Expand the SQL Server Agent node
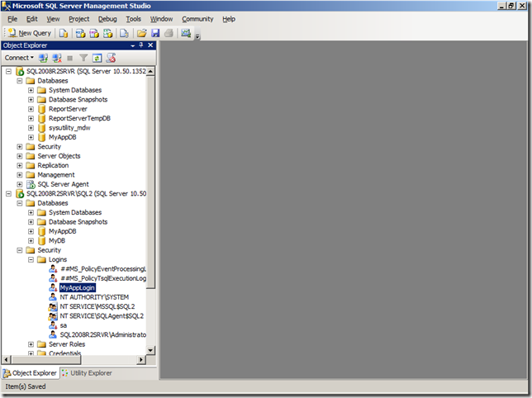 tap(20, 184)
